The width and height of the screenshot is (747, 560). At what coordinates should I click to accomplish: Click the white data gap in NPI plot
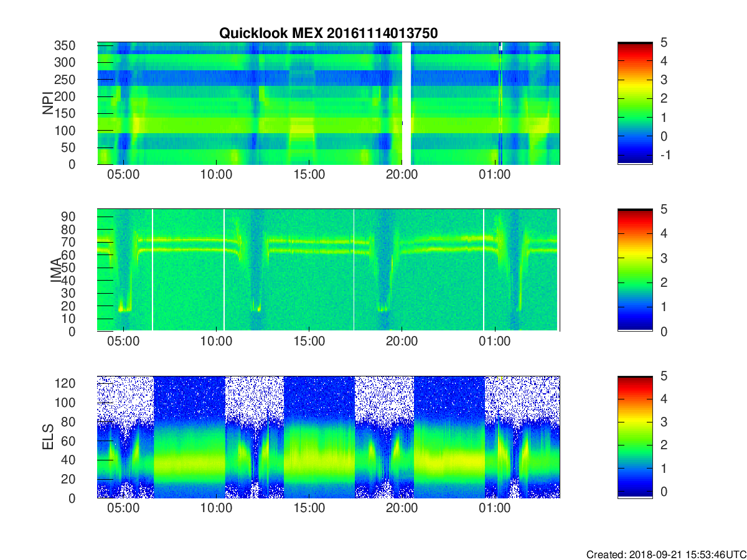click(x=406, y=103)
